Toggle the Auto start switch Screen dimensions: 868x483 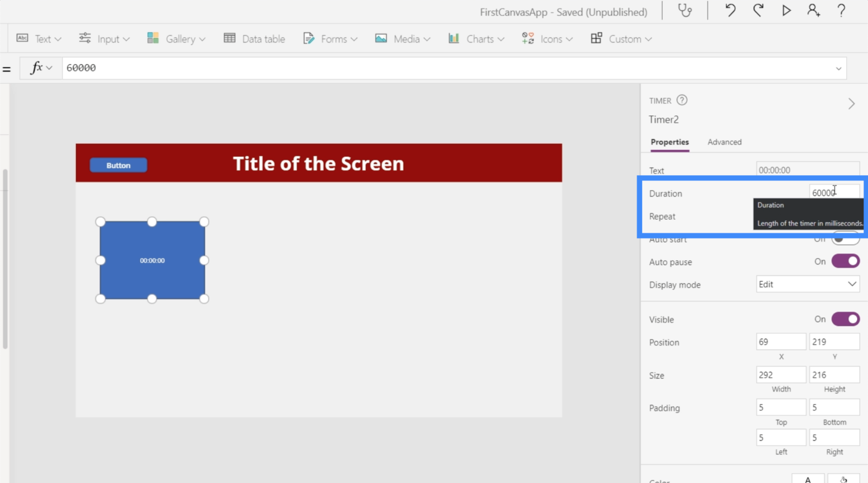(845, 239)
